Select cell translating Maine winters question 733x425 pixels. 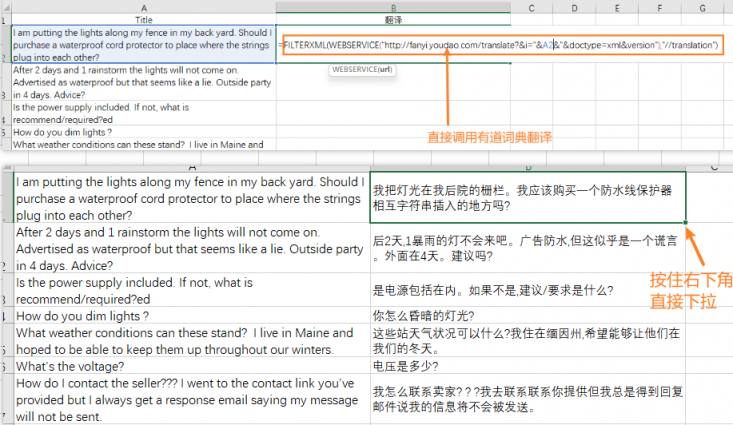tap(528, 341)
